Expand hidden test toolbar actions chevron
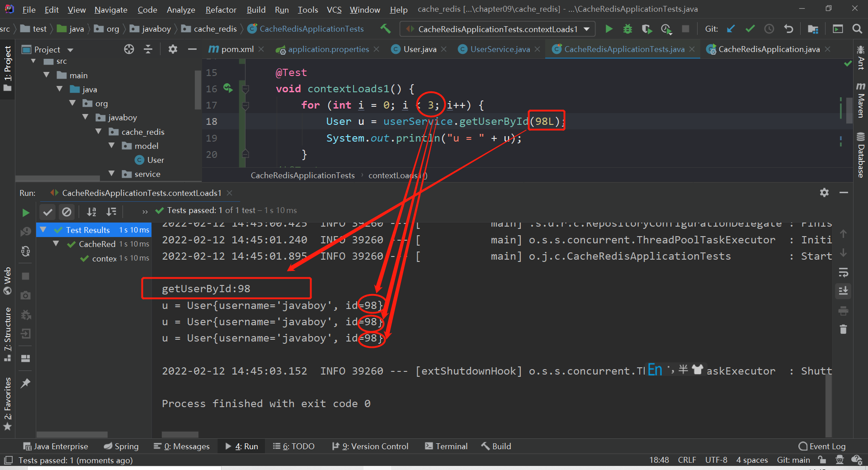The height and width of the screenshot is (470, 868). pyautogui.click(x=145, y=211)
